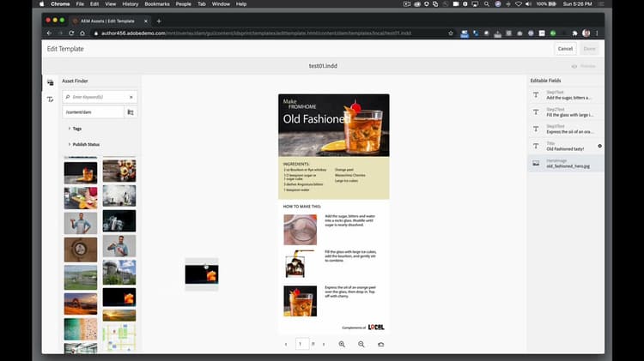The height and width of the screenshot is (361, 644).
Task: Toggle the Preview eye option
Action: click(x=583, y=66)
